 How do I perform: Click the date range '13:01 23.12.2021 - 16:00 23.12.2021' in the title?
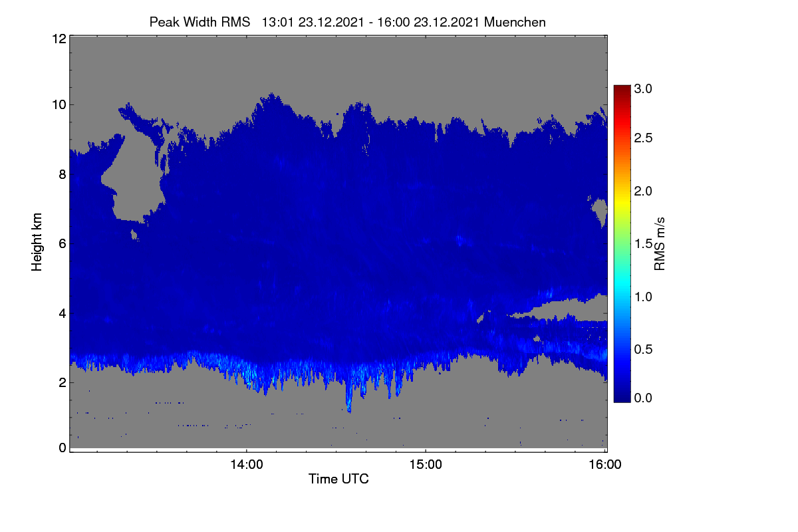(x=371, y=22)
